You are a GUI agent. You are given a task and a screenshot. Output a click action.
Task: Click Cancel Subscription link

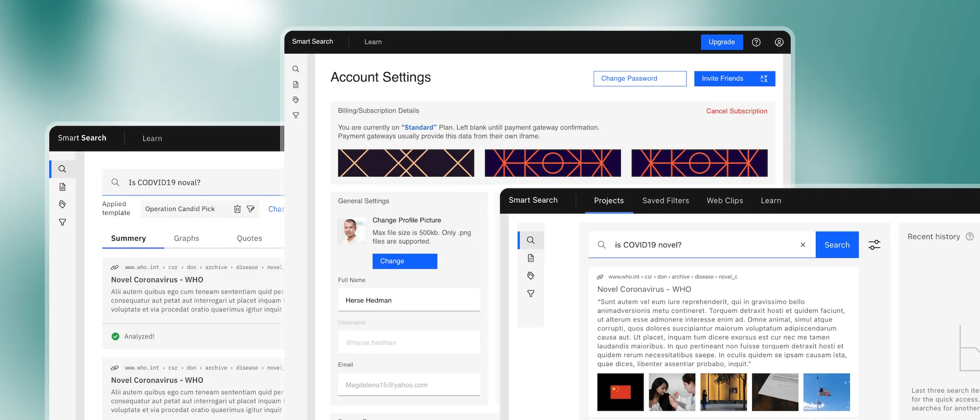tap(736, 111)
